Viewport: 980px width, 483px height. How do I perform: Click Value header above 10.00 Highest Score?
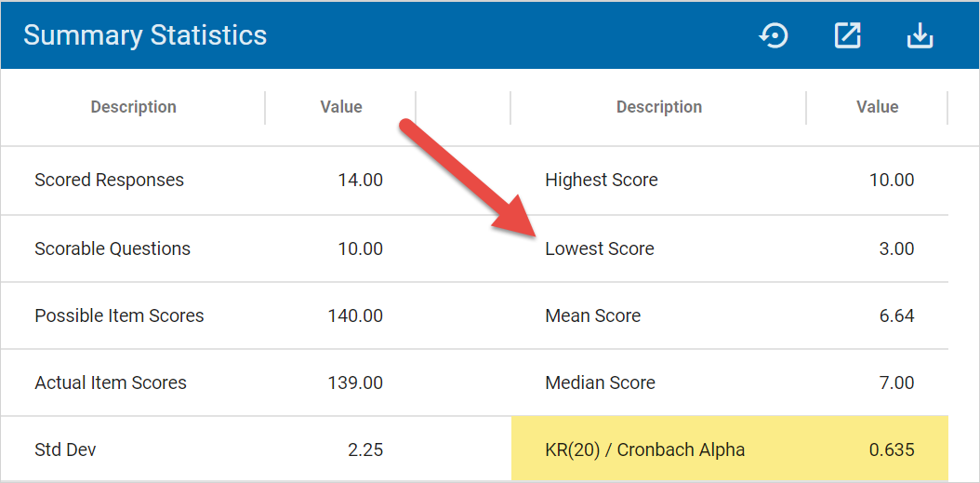point(877,107)
